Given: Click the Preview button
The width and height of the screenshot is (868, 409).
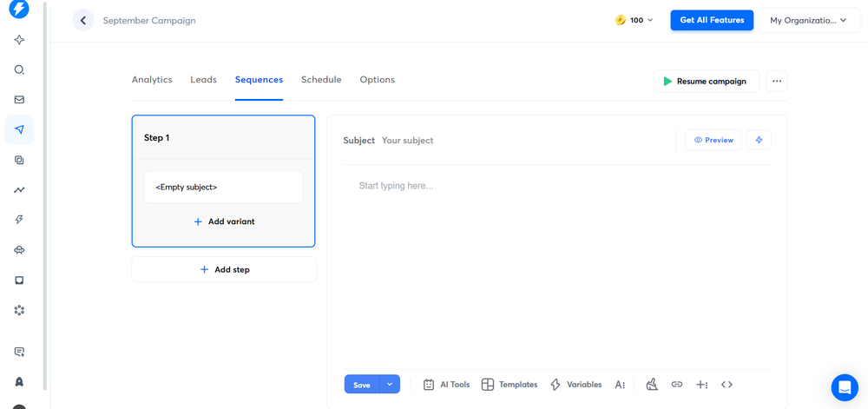Looking at the screenshot, I should pos(713,140).
